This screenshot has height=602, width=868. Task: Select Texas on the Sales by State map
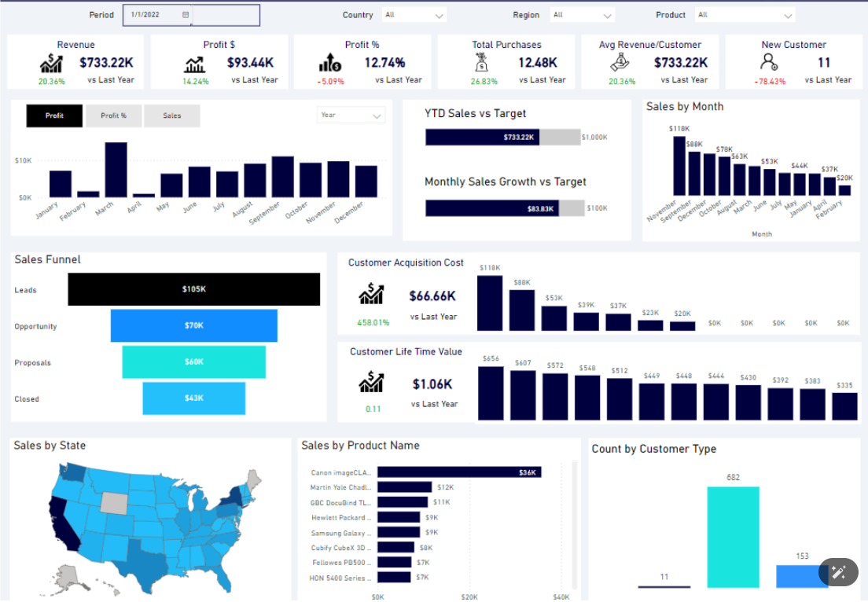click(x=145, y=563)
